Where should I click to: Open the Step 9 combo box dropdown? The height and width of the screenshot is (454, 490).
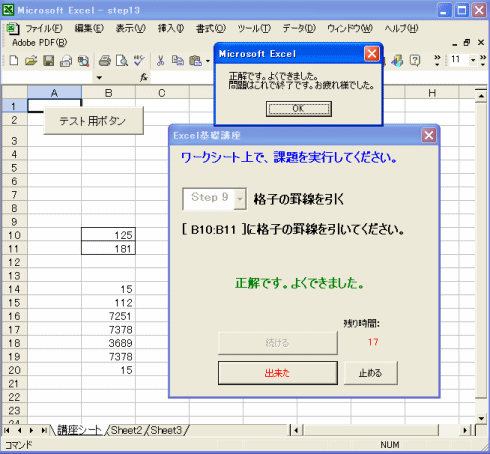tap(240, 199)
